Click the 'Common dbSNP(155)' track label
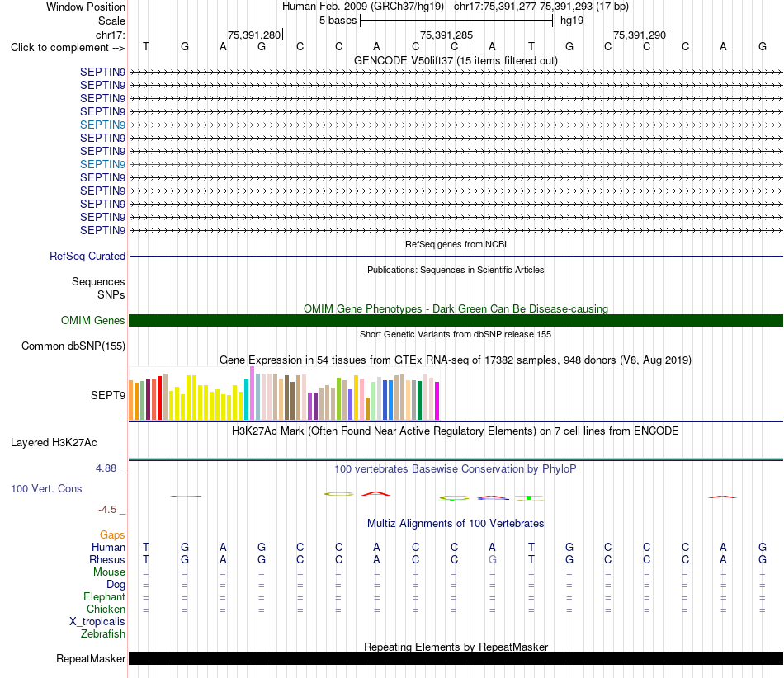The height and width of the screenshot is (678, 784). pyautogui.click(x=73, y=346)
